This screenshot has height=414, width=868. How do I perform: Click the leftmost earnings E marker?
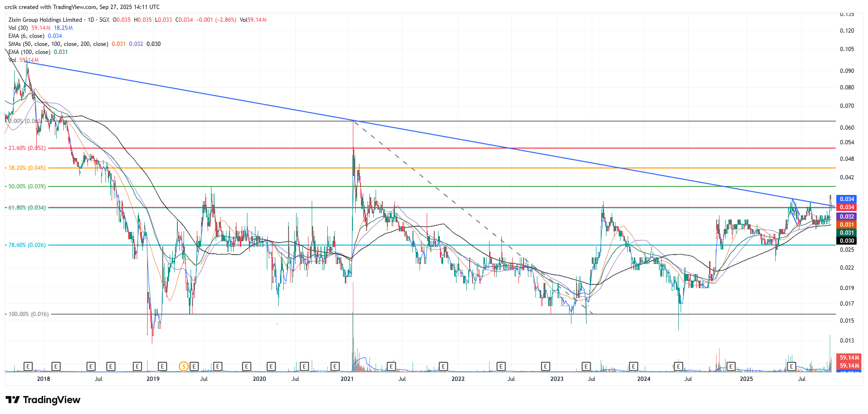(x=28, y=366)
